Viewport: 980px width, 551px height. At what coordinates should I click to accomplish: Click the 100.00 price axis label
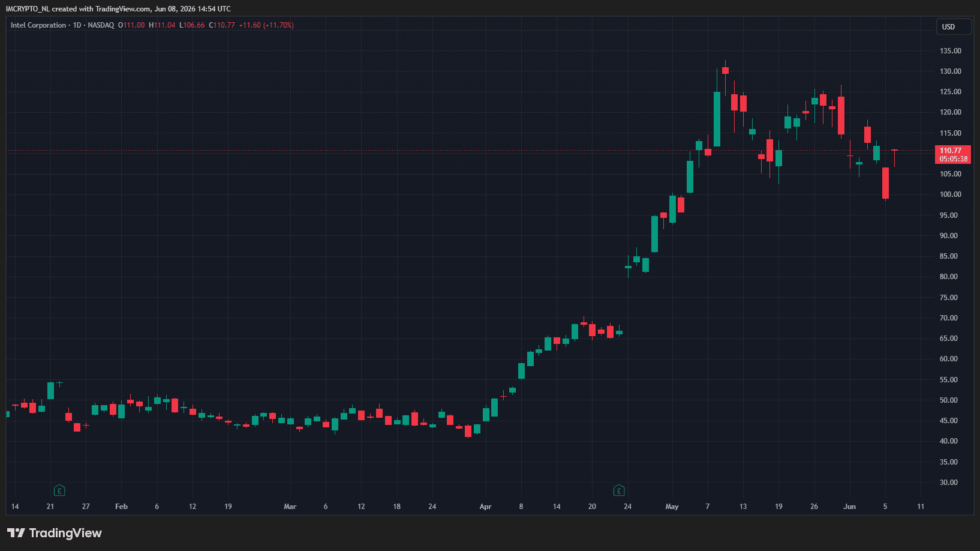(x=951, y=194)
